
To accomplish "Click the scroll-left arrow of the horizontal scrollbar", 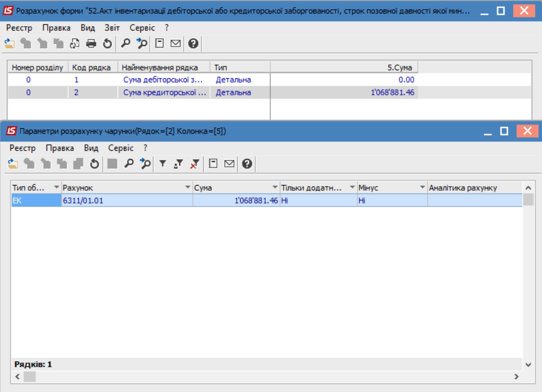I will pyautogui.click(x=17, y=377).
